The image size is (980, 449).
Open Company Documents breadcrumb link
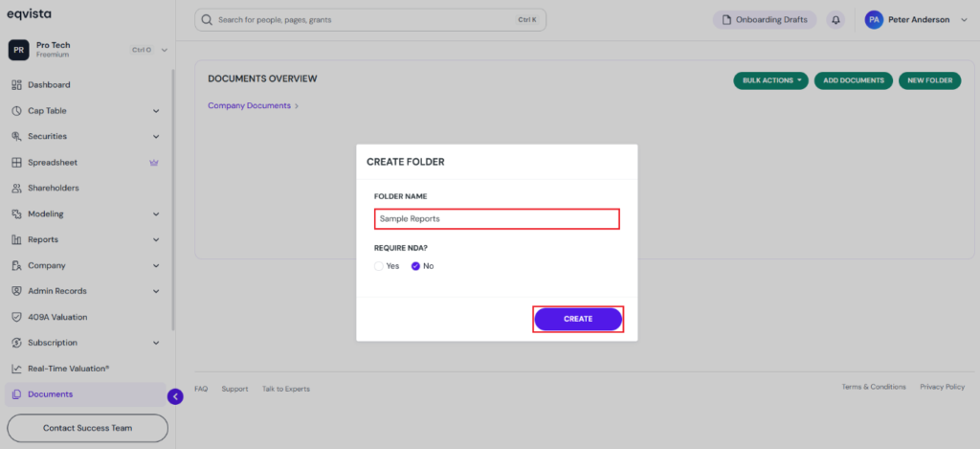tap(250, 105)
